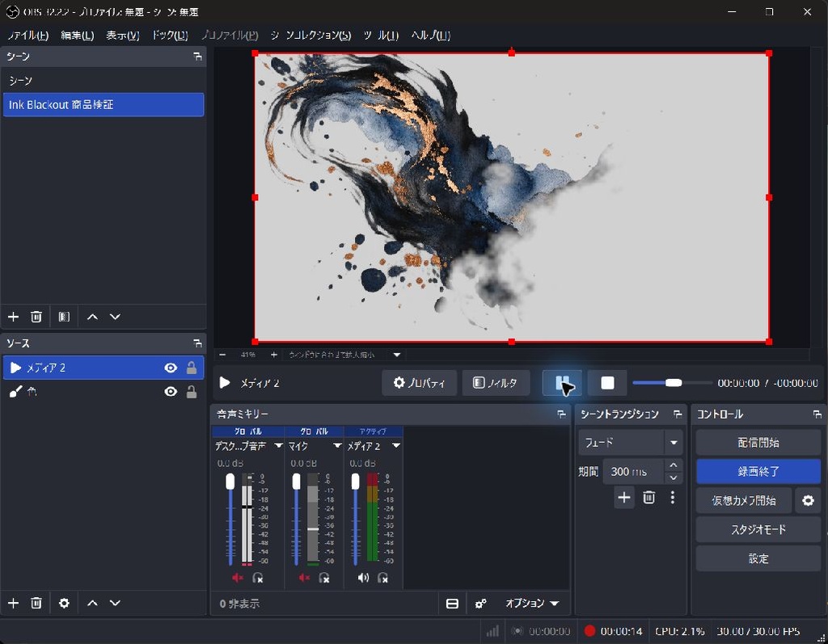This screenshot has height=644, width=828.
Task: Open シーンコレクション menu
Action: pos(310,36)
